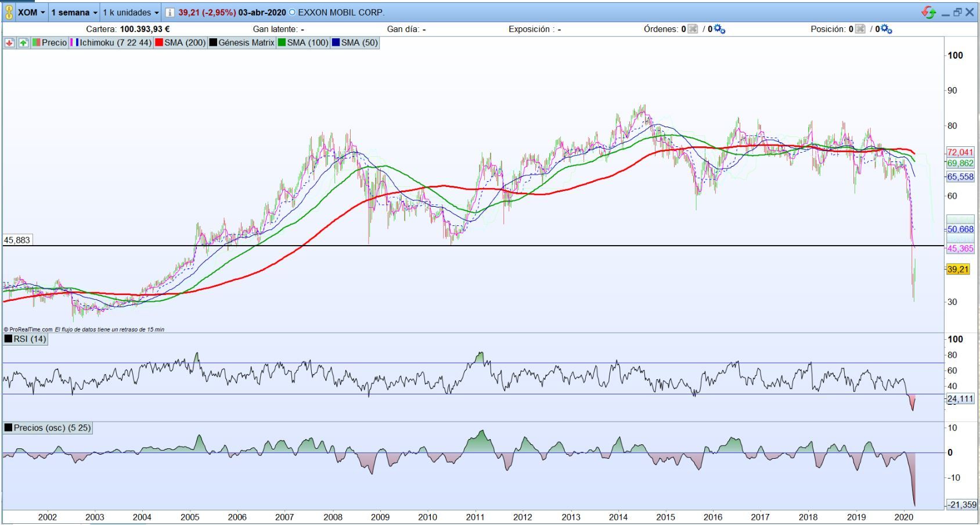Click the 50,668 price tag
980x525 pixels.
960,229
